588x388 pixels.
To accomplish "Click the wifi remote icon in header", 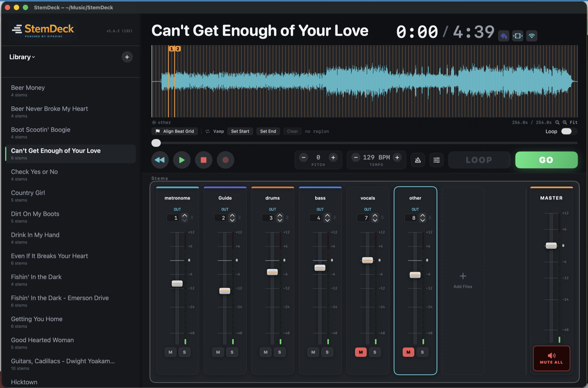I will 532,36.
